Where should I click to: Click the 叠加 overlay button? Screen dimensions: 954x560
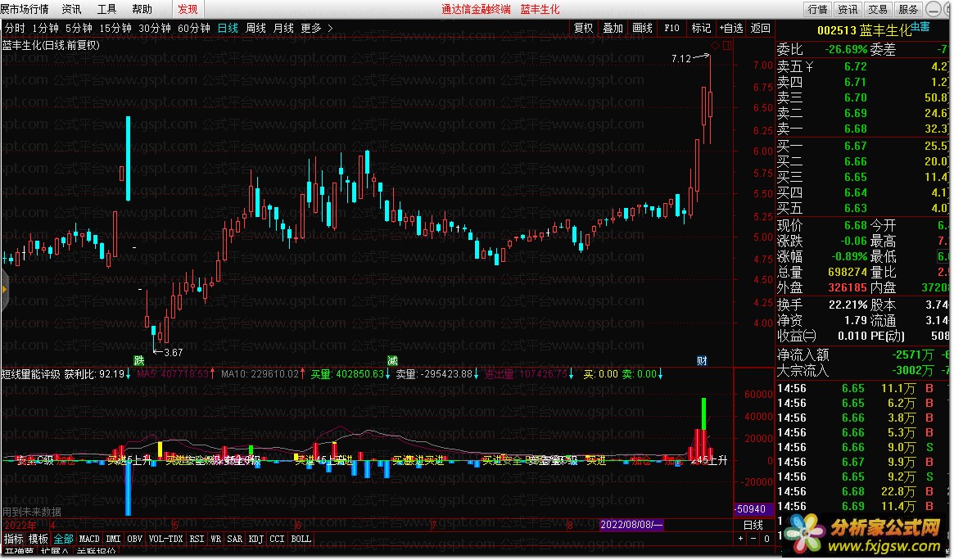[613, 28]
